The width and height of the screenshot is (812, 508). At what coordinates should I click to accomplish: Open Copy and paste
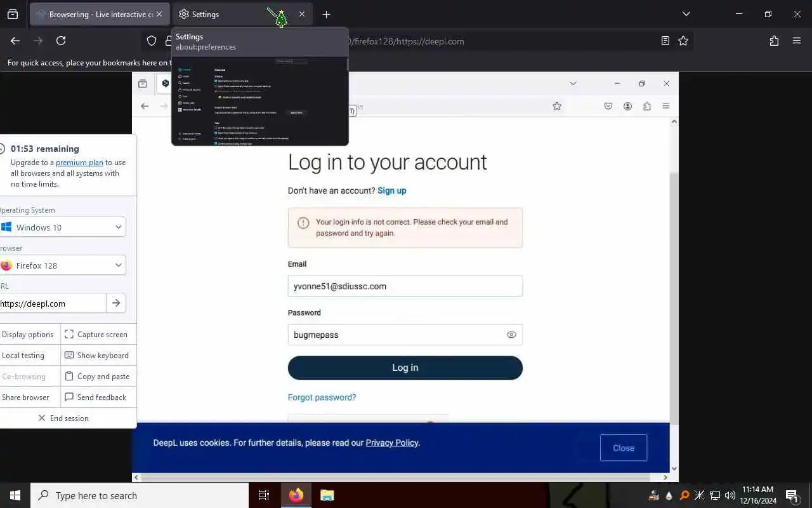(x=97, y=377)
